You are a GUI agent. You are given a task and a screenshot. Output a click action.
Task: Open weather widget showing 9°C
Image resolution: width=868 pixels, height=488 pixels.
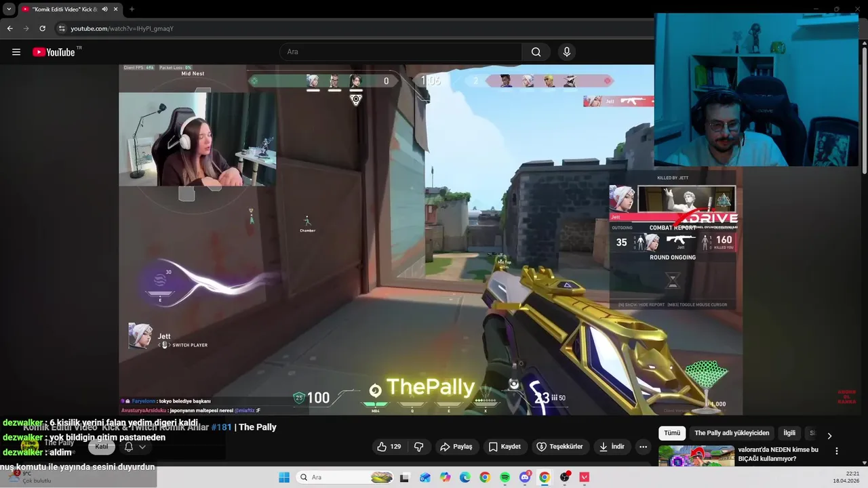pyautogui.click(x=31, y=477)
